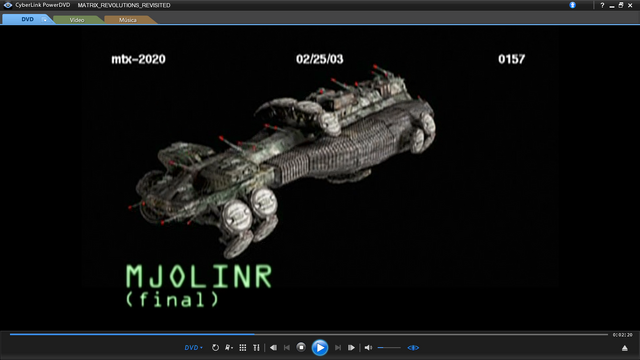Image resolution: width=640 pixels, height=360 pixels.
Task: Open Help with the question mark icon
Action: click(x=602, y=5)
